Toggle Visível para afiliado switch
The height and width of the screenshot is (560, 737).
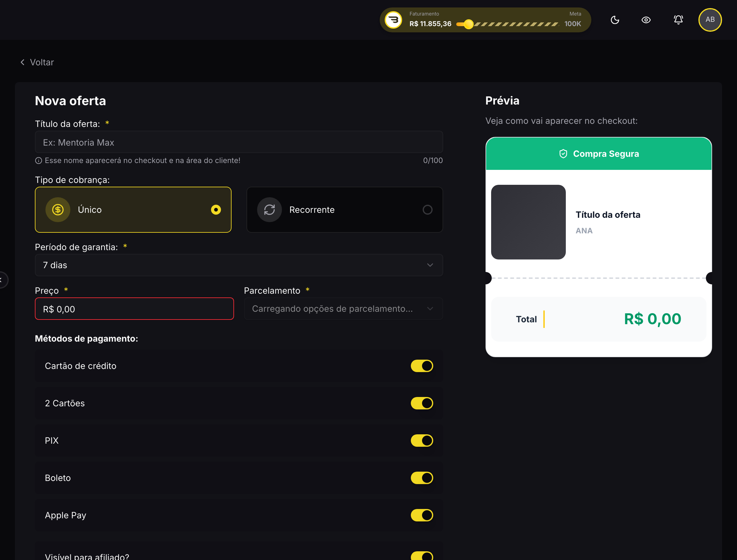[x=421, y=556]
